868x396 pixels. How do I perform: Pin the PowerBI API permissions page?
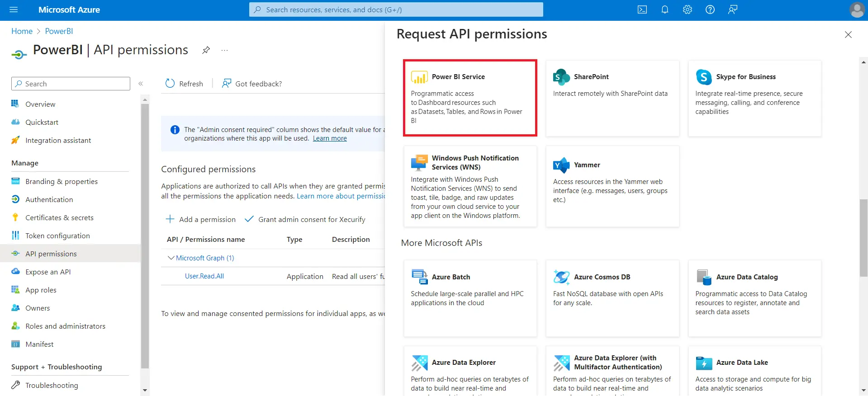point(206,50)
